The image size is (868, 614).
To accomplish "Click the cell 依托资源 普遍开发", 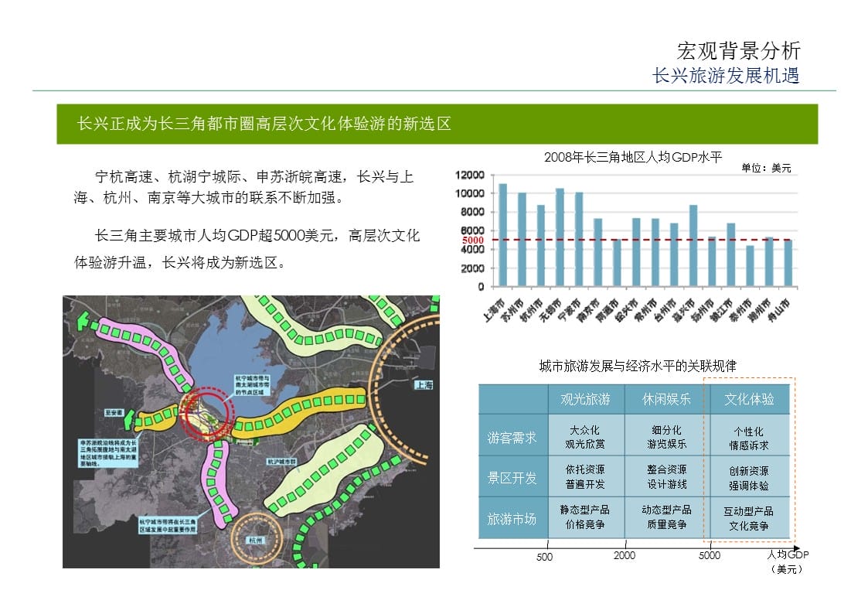I will click(x=584, y=476).
